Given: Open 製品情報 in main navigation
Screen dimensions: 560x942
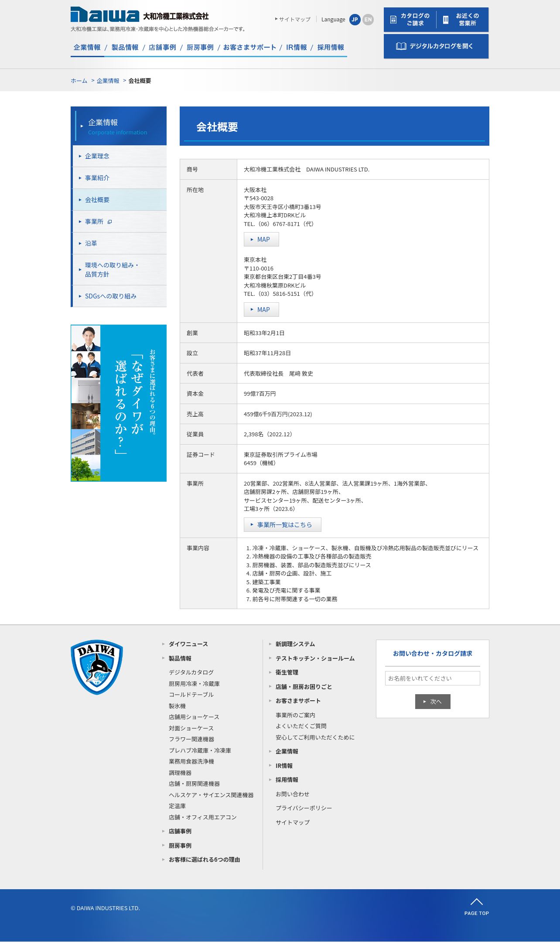Looking at the screenshot, I should coord(125,47).
